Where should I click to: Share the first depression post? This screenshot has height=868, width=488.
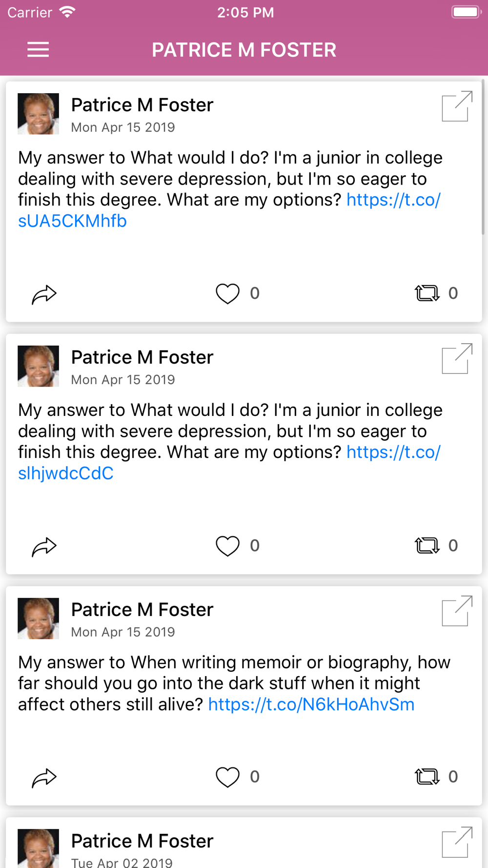point(44,294)
